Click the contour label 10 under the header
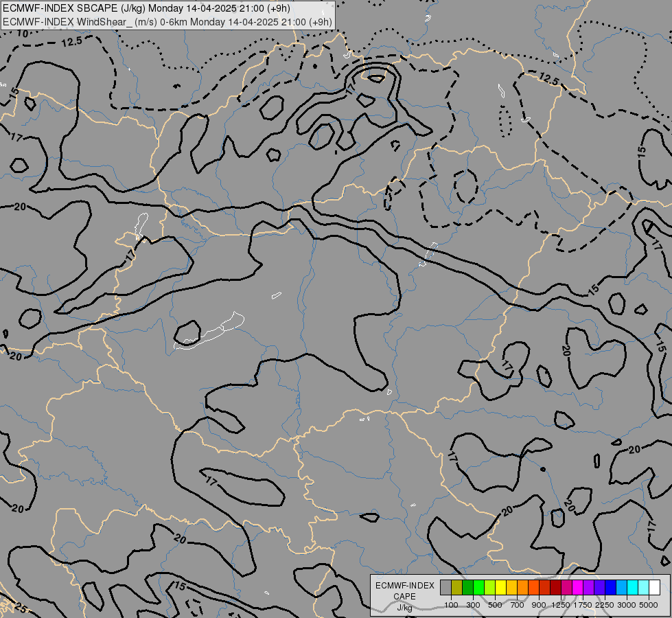Image resolution: width=672 pixels, height=618 pixels. [23, 34]
